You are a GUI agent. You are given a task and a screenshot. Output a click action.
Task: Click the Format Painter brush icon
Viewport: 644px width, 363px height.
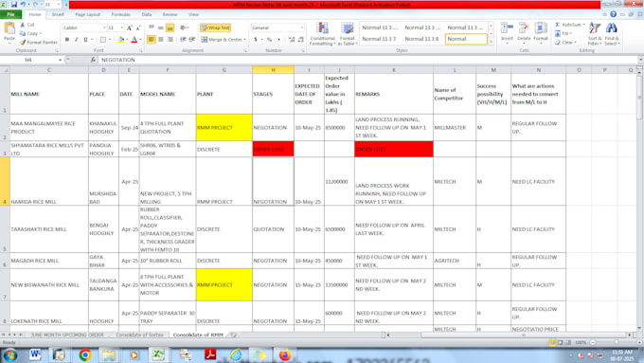point(23,42)
